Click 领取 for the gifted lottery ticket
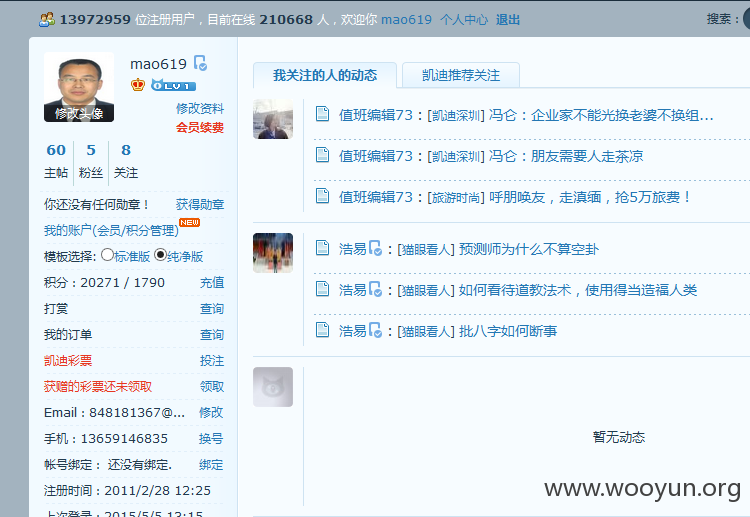The width and height of the screenshot is (750, 517). click(212, 386)
